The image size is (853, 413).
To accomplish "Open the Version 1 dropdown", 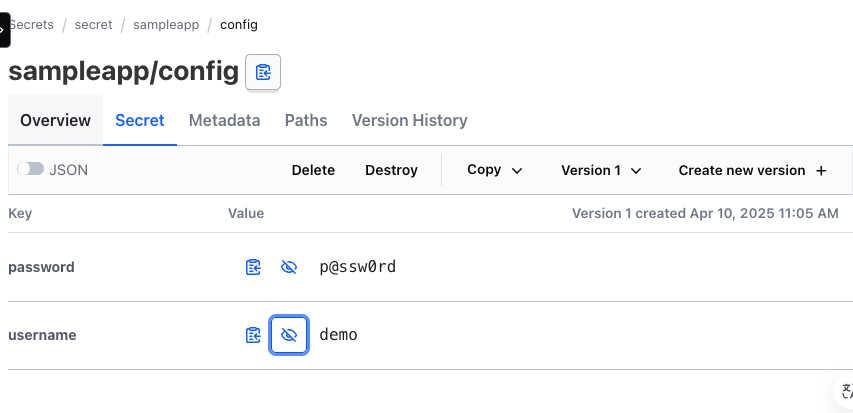I will pos(601,170).
